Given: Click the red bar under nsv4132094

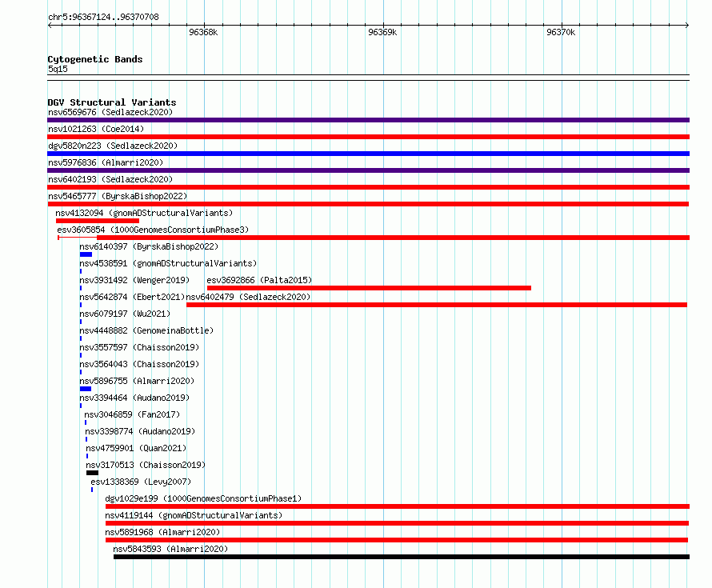Looking at the screenshot, I should [x=98, y=221].
